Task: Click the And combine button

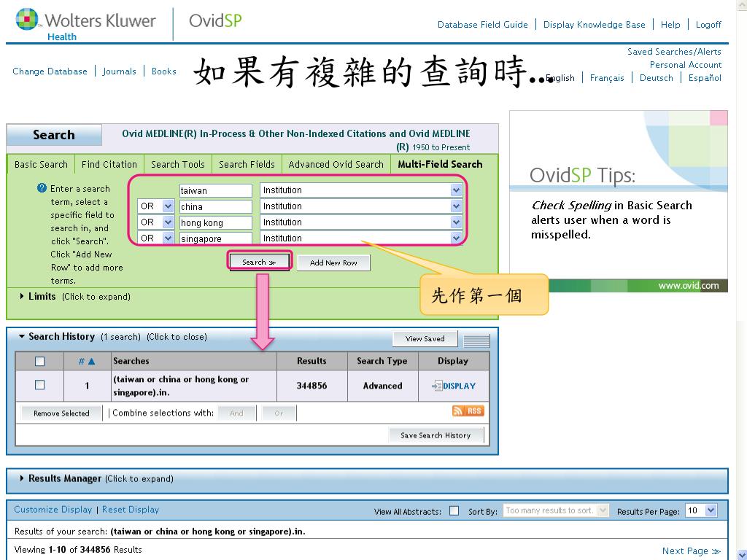Action: [237, 413]
